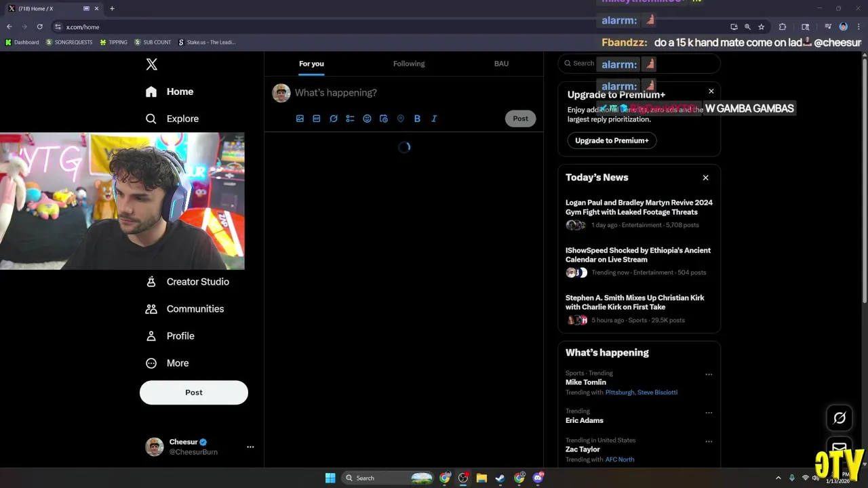The height and width of the screenshot is (488, 868).
Task: Open the Mike Tomlin trending topic
Action: point(586,382)
